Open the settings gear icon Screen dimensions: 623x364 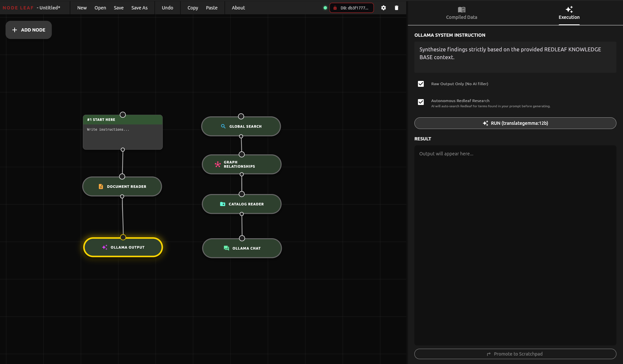click(383, 8)
